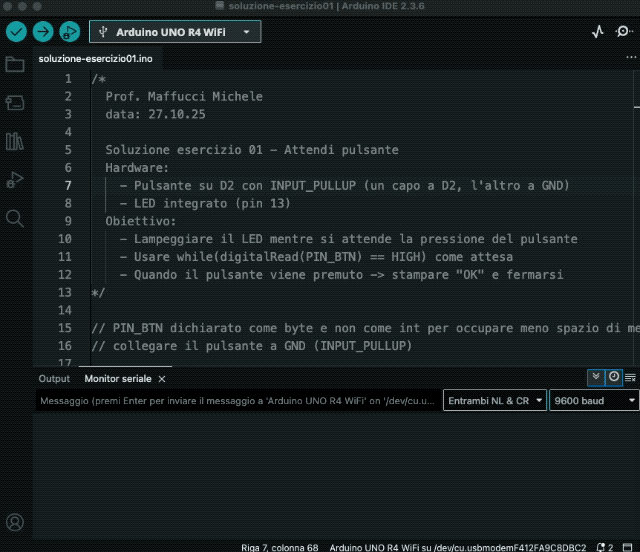Click the user account profile icon
Viewport: 640px width, 552px height.
coord(15,522)
